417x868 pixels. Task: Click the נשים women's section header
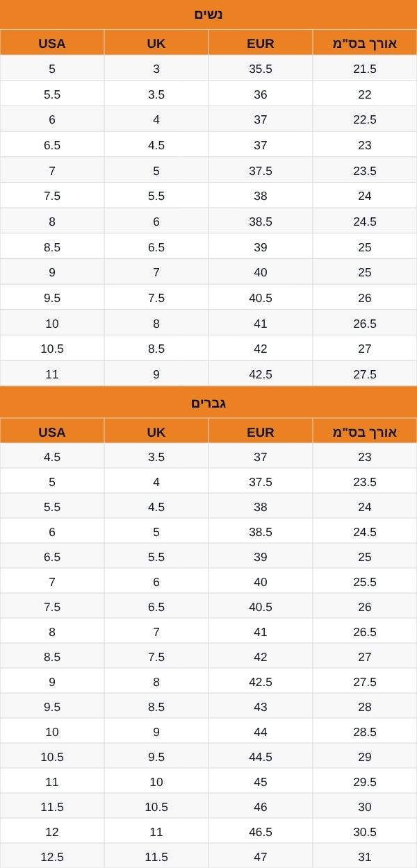(208, 14)
